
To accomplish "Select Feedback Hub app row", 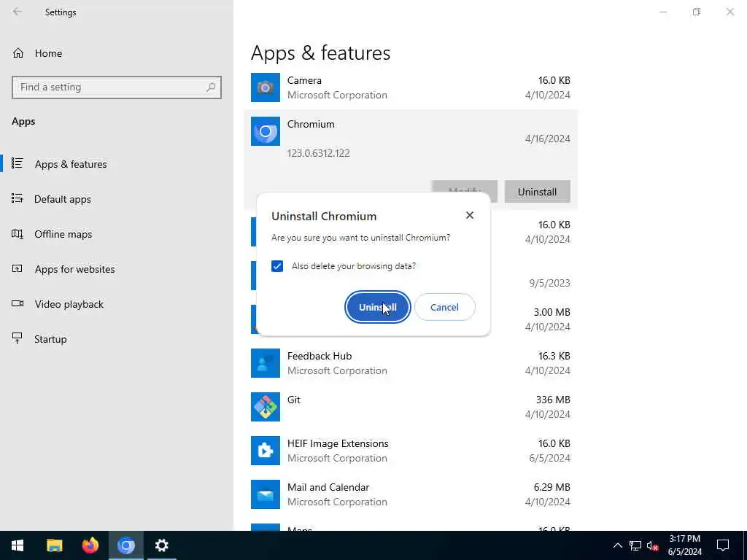I will point(411,363).
